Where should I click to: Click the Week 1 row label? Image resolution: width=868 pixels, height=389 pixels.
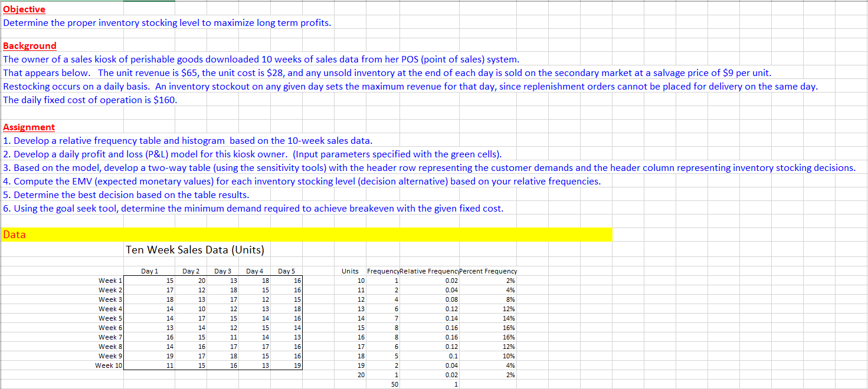(x=109, y=281)
